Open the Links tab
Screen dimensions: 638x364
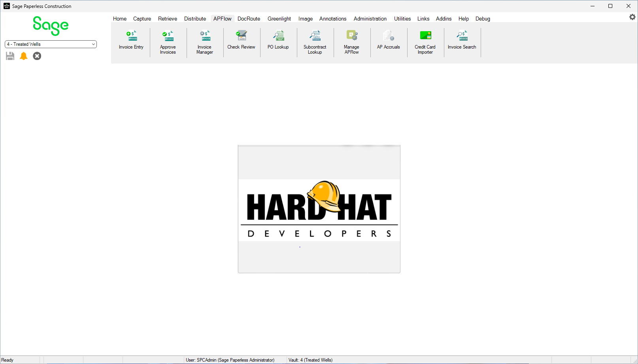click(x=423, y=19)
